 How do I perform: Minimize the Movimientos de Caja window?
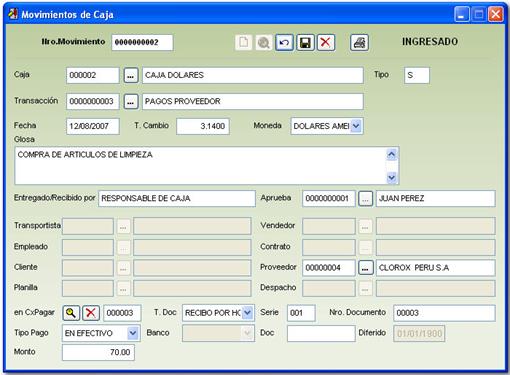pos(462,14)
